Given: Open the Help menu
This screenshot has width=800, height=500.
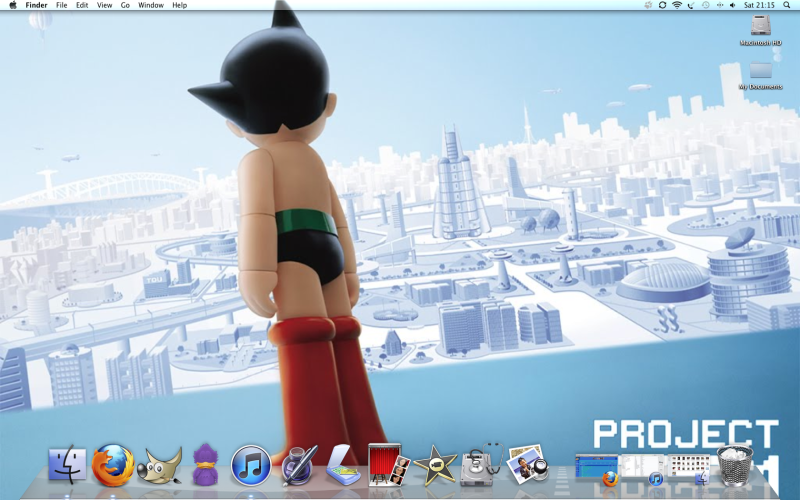Looking at the screenshot, I should tap(179, 5).
